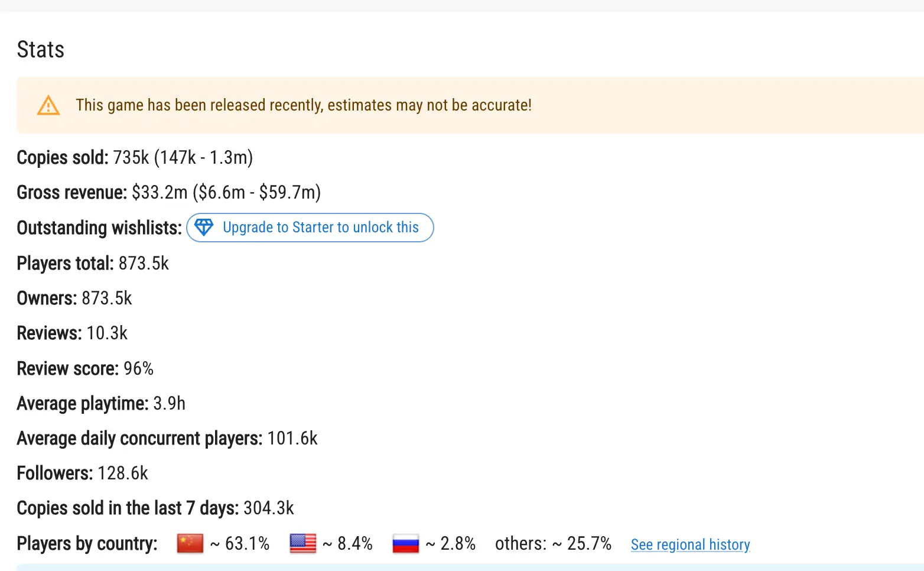Open the See regional history link

point(690,544)
